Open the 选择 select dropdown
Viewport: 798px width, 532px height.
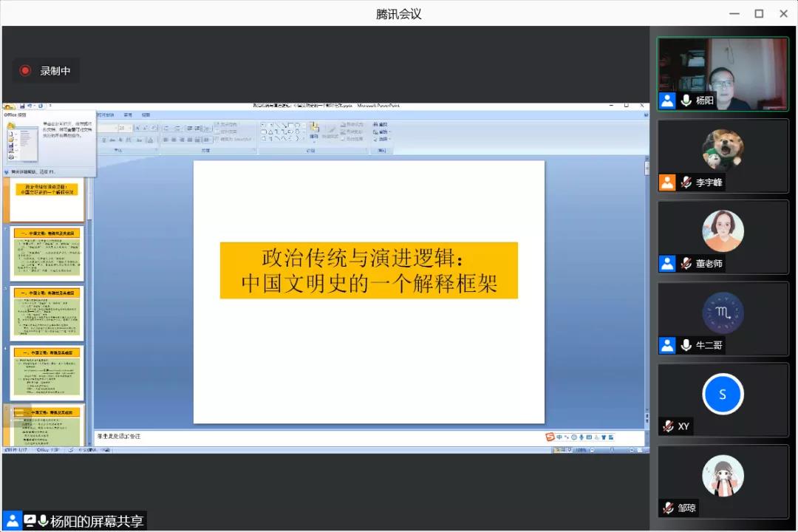point(381,139)
